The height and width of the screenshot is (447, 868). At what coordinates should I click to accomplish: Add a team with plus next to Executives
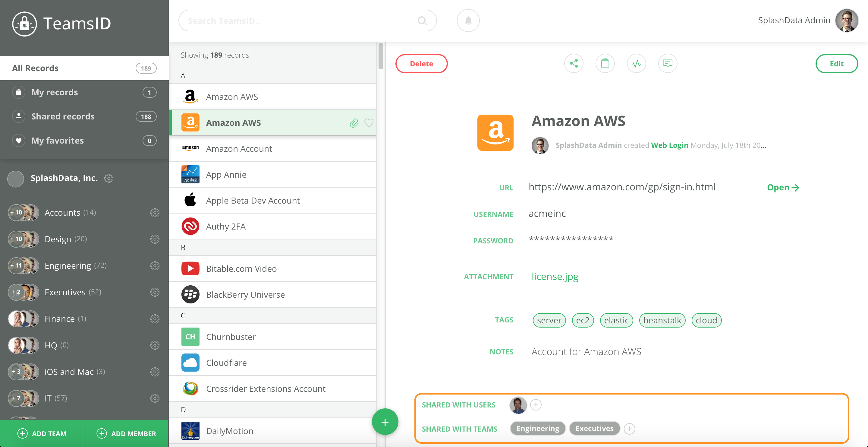tap(629, 429)
